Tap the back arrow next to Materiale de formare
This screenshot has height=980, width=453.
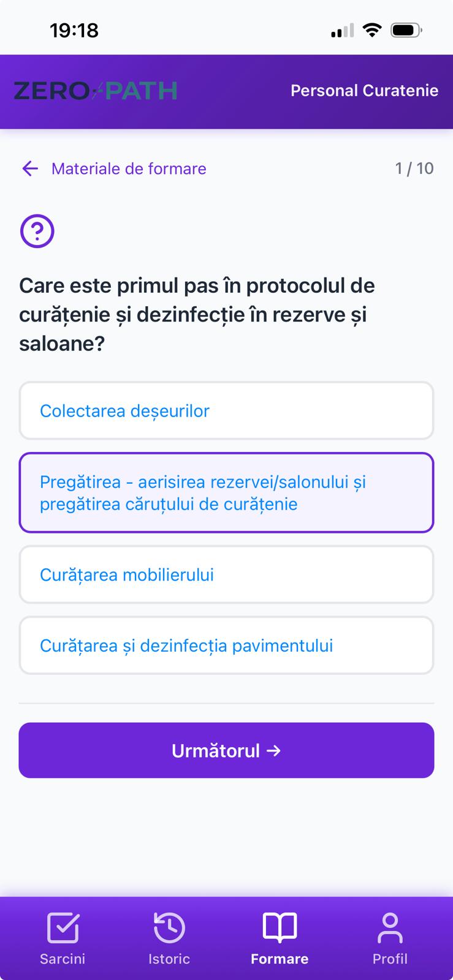click(29, 168)
